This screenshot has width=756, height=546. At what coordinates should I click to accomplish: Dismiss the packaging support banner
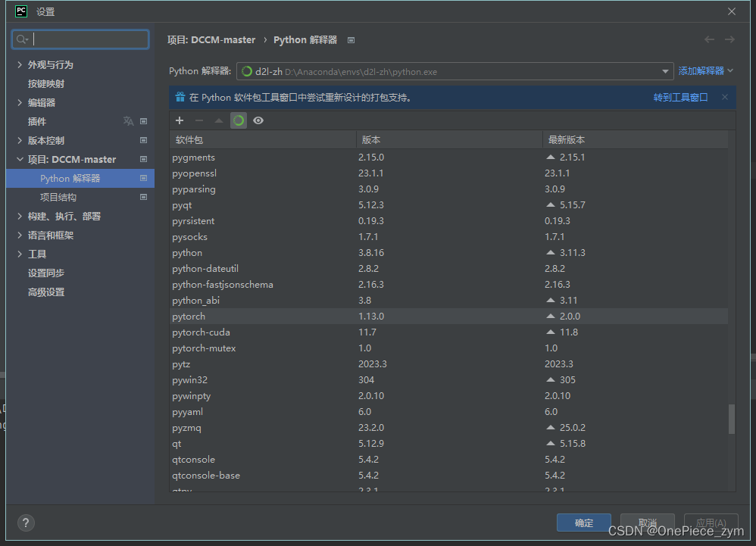[x=725, y=98]
